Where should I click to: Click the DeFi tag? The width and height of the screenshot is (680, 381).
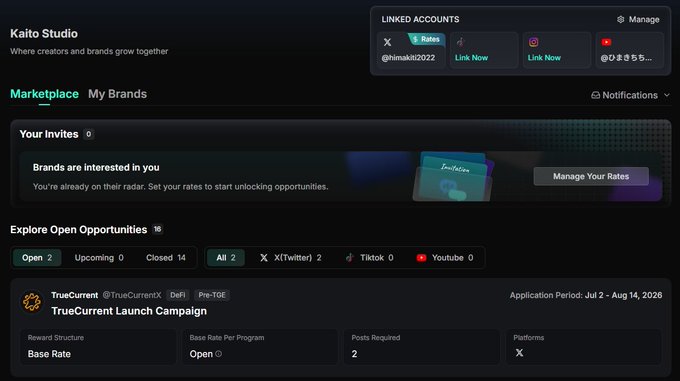pos(177,295)
